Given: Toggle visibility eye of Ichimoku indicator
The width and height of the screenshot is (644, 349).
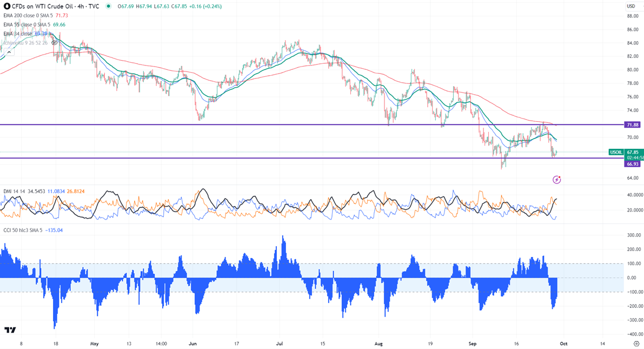Looking at the screenshot, I should point(55,43).
